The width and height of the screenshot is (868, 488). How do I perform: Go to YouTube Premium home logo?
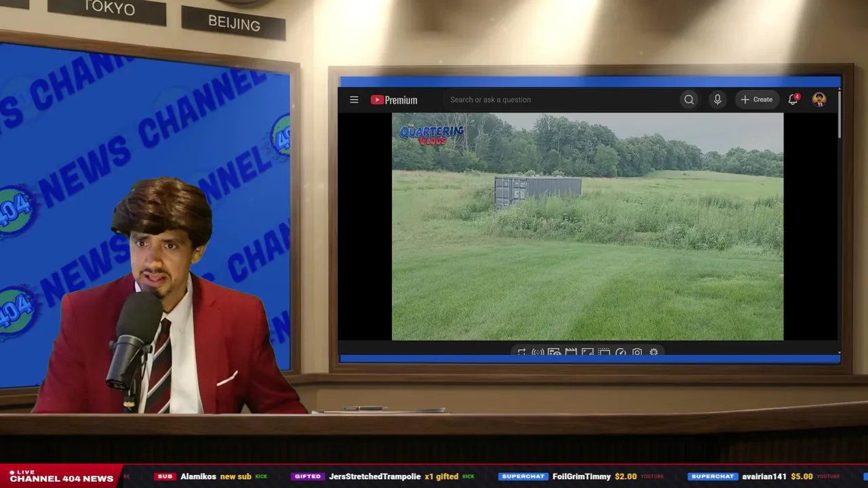click(x=394, y=100)
